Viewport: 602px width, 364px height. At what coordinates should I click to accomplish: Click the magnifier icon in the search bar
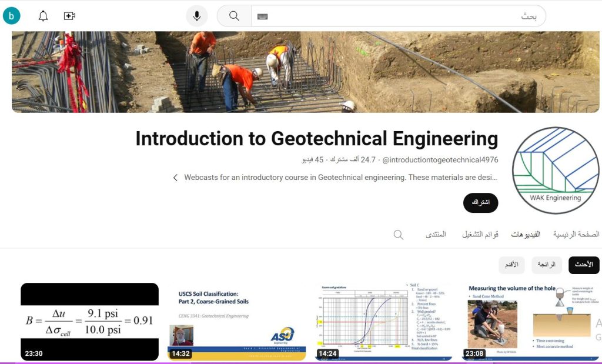coord(234,16)
